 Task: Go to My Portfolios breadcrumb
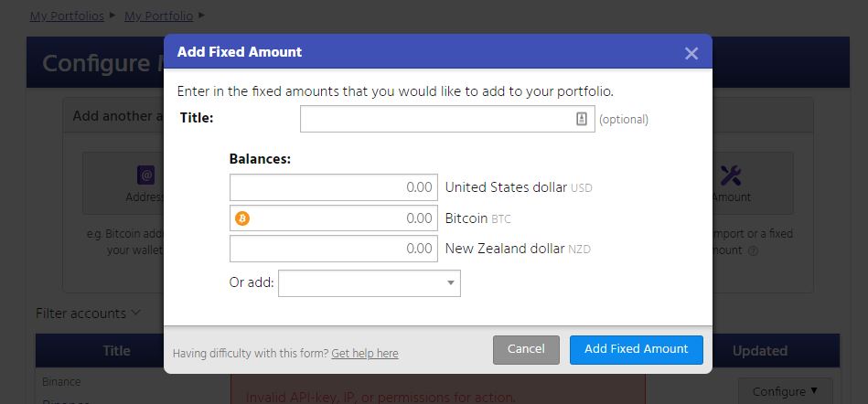coord(67,16)
